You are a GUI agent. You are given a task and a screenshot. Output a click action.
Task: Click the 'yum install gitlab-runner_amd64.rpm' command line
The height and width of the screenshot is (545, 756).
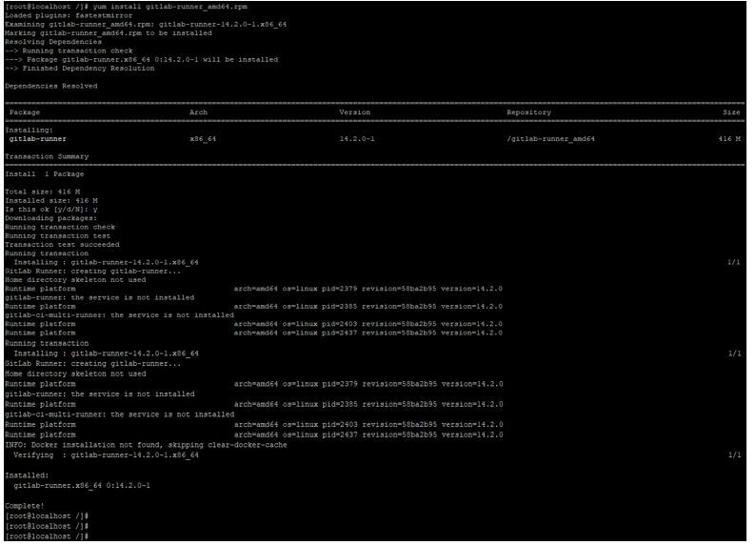pos(127,7)
